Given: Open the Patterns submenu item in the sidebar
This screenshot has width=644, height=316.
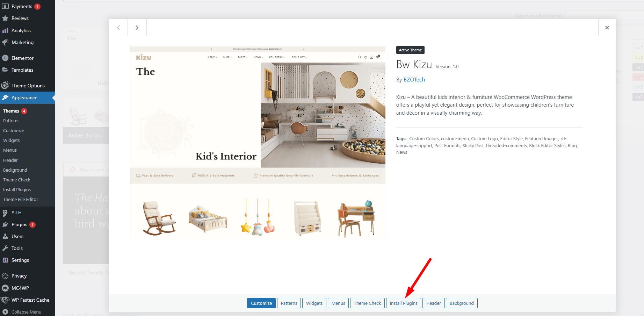Looking at the screenshot, I should point(11,121).
